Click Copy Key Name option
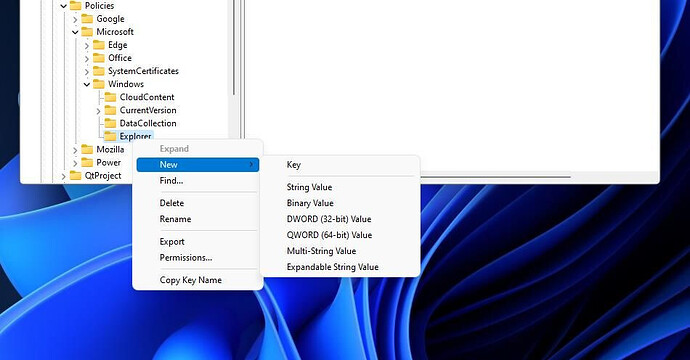 point(191,280)
